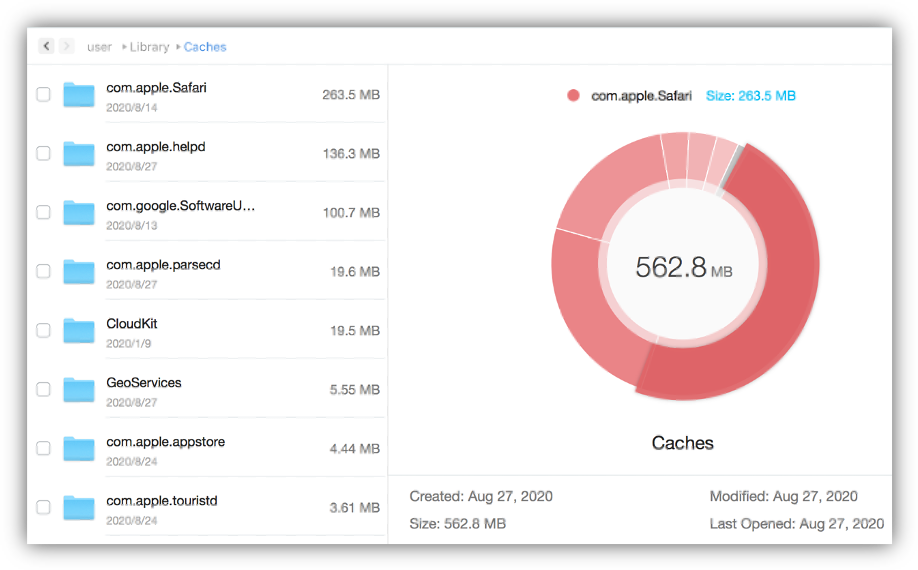Select Caches in the breadcrumb path
Image resolution: width=918 pixels, height=570 pixels.
pos(205,47)
